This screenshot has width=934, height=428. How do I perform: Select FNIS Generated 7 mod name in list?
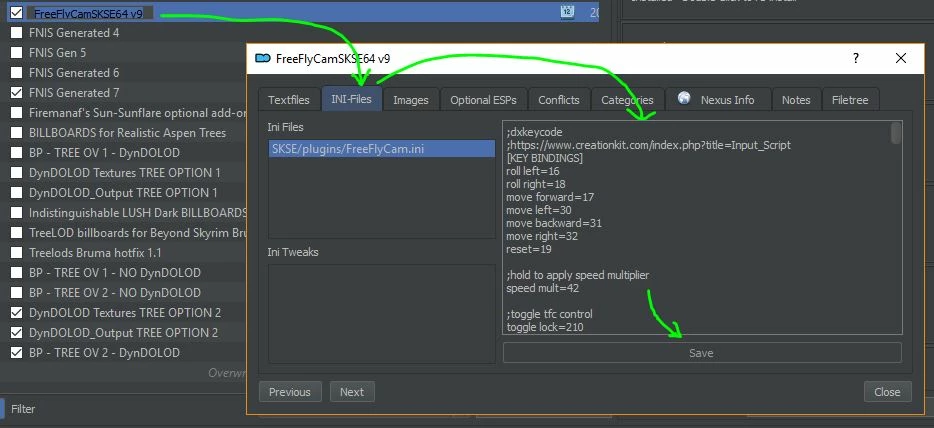point(74,93)
